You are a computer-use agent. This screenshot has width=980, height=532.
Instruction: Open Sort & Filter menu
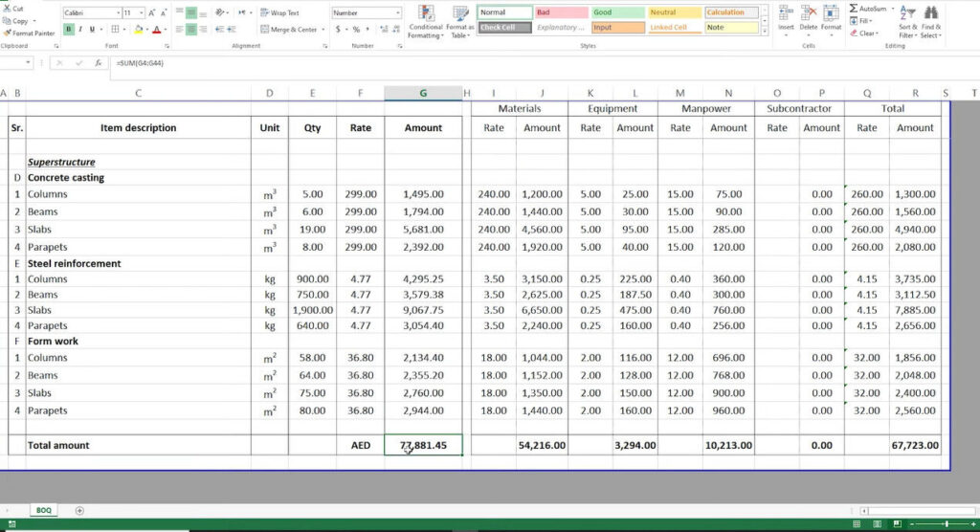907,21
